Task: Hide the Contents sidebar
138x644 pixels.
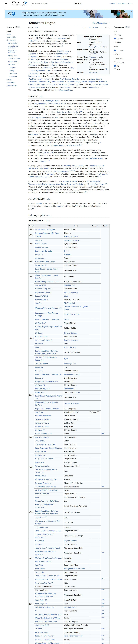Action: click(x=18, y=27)
